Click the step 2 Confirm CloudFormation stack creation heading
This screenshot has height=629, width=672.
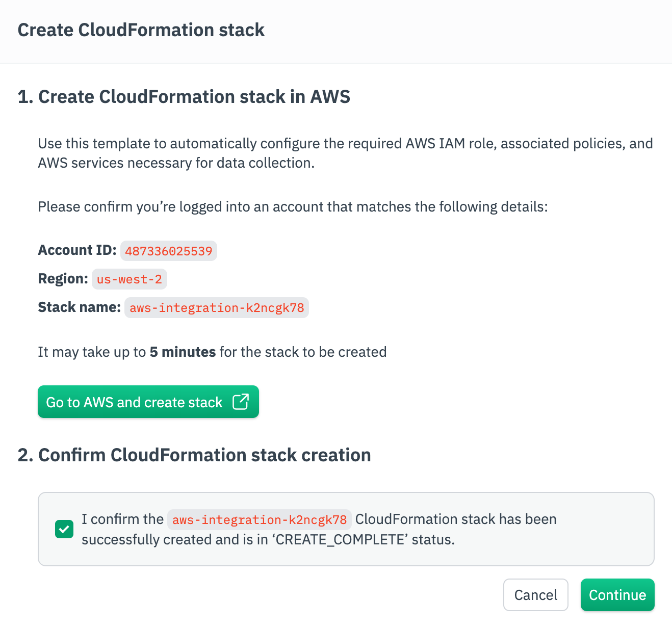point(194,455)
